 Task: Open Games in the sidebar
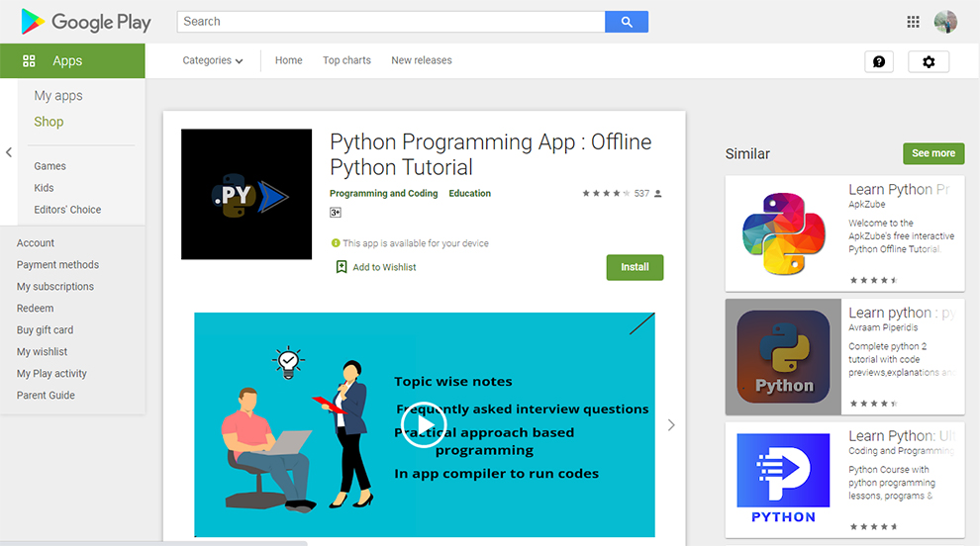[50, 166]
